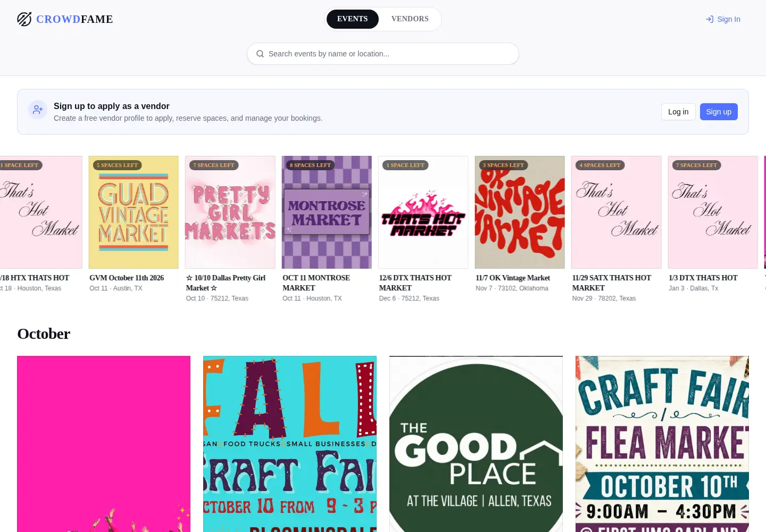The image size is (766, 532).
Task: Click the OCT 11 MONTROSE MARKET title
Action: tap(316, 283)
